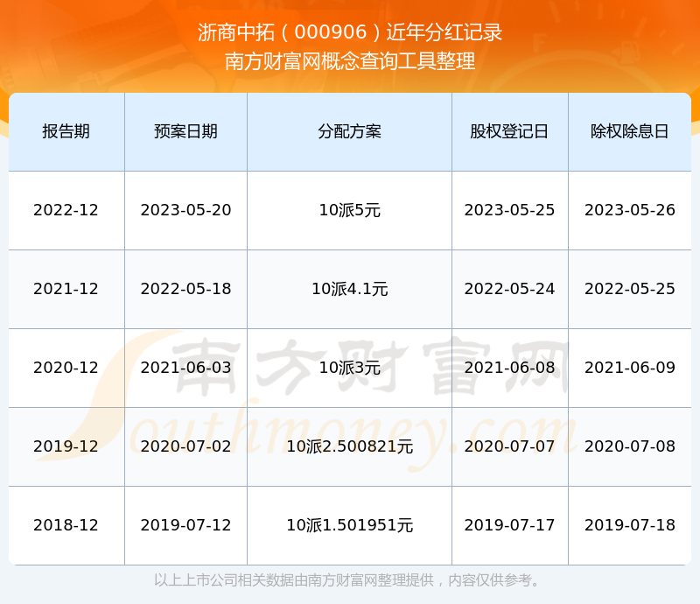Select report period cell 2019-12

(66, 446)
